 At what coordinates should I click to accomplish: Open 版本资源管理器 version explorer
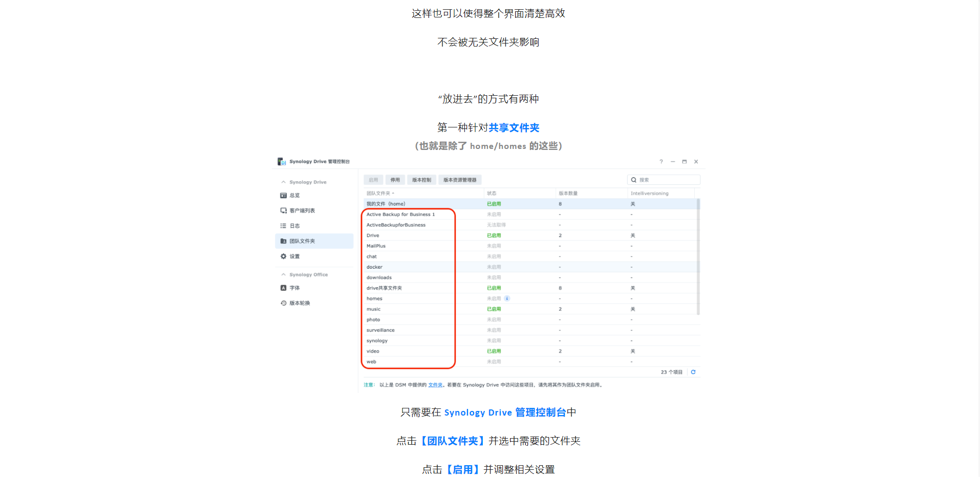click(x=459, y=180)
